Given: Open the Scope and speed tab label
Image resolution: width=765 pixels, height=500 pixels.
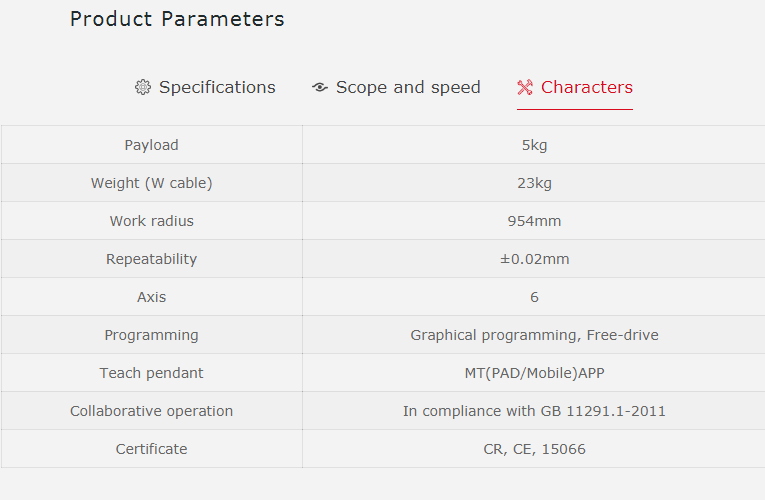Looking at the screenshot, I should (408, 87).
